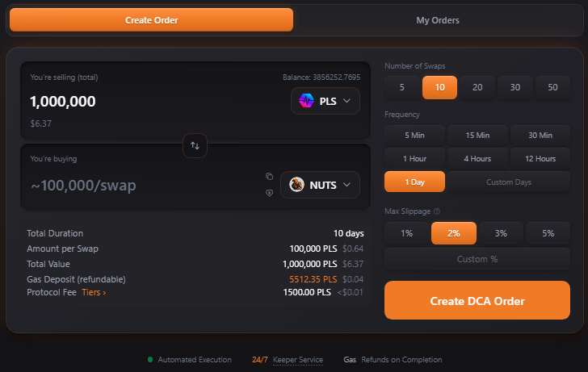The width and height of the screenshot is (588, 372).
Task: Click the Max Slippage help question icon
Action: 437,211
